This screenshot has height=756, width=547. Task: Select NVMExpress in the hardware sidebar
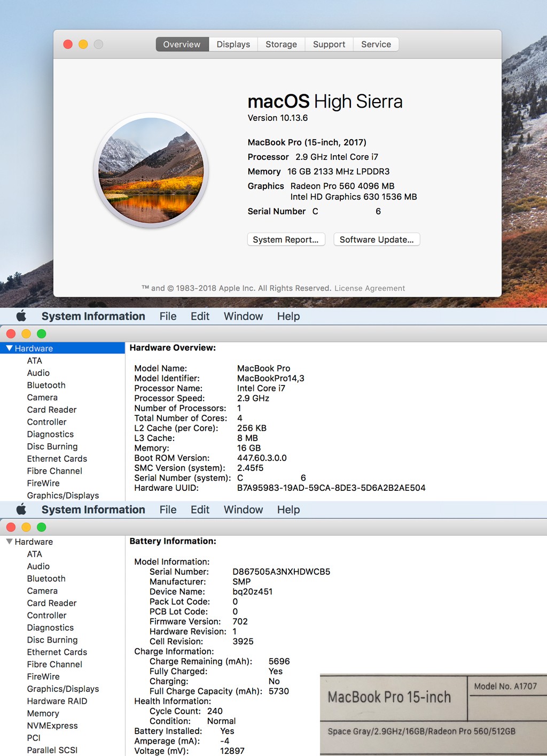click(x=52, y=726)
